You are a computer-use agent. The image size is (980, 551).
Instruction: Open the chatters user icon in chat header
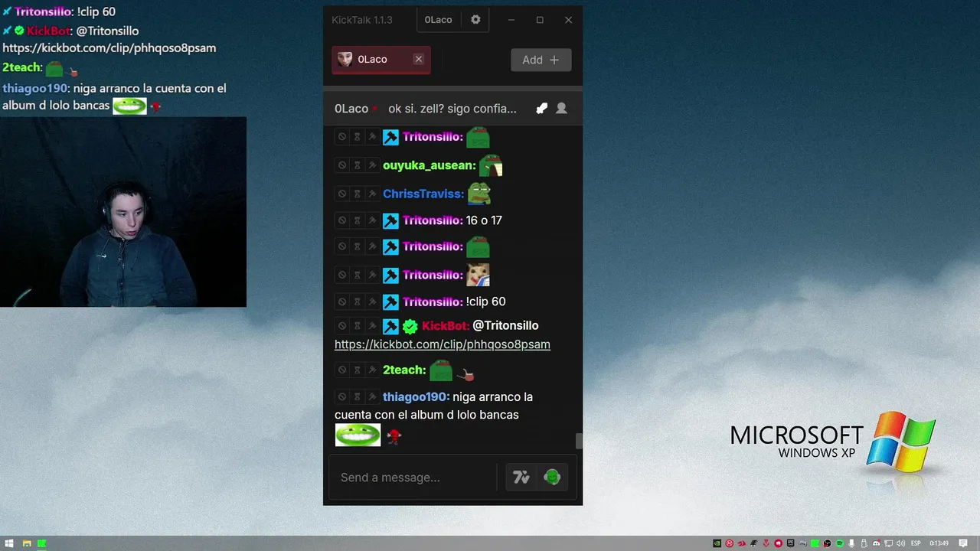(x=561, y=109)
